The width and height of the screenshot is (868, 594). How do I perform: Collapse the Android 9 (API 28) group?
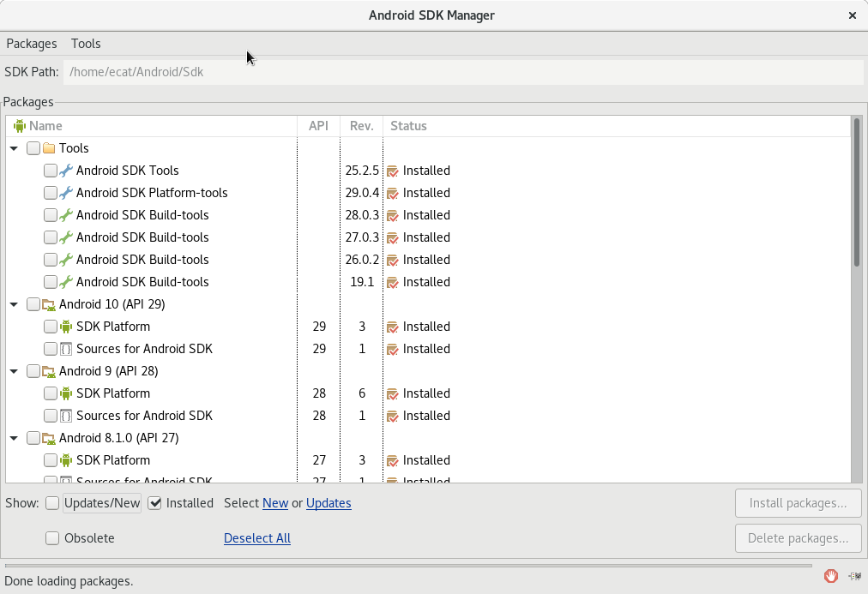pyautogui.click(x=15, y=371)
